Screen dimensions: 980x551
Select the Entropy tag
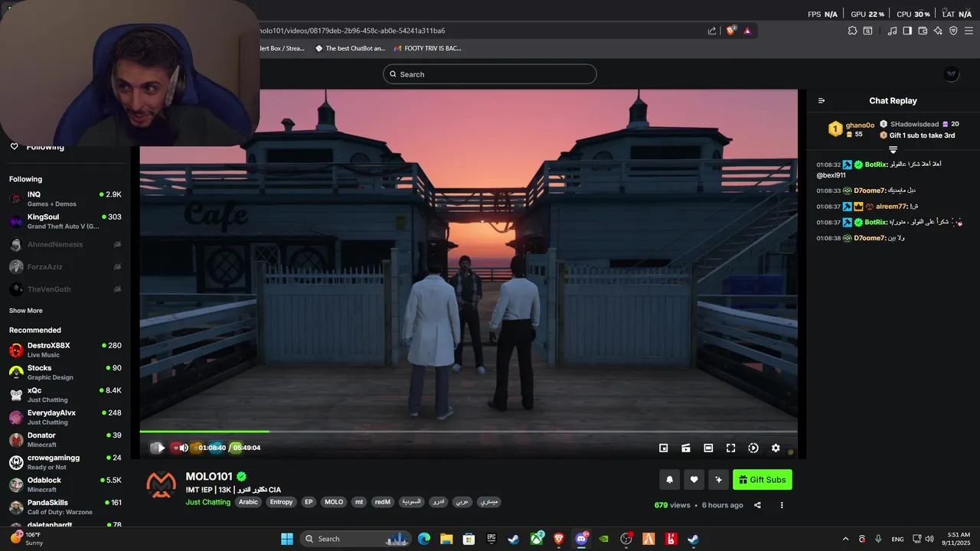pyautogui.click(x=281, y=502)
